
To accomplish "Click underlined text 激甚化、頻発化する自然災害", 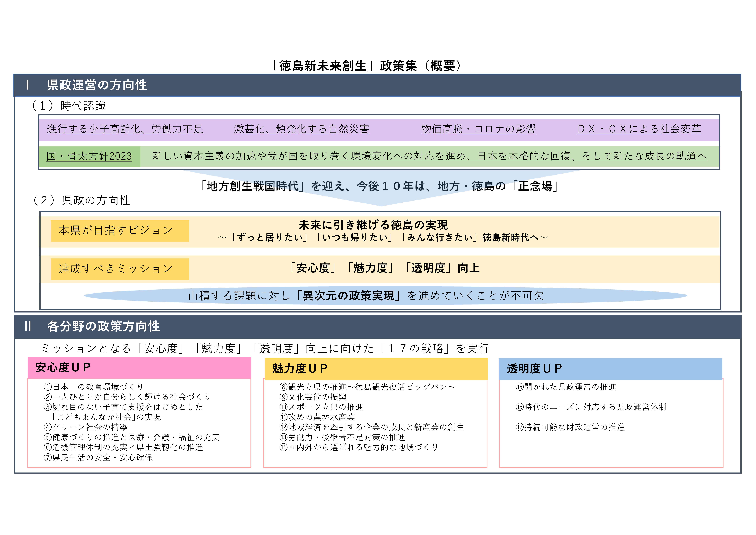I will [x=302, y=129].
